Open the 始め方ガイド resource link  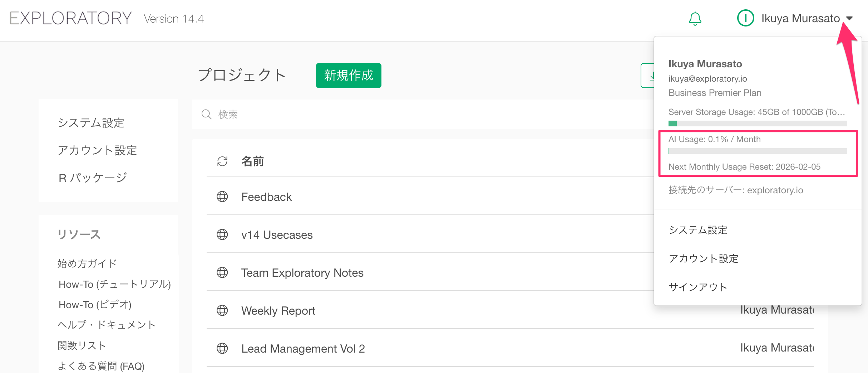(x=87, y=263)
